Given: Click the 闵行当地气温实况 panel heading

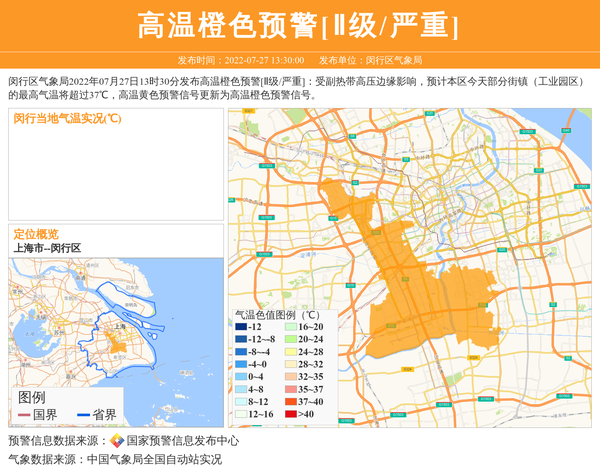Looking at the screenshot, I should [x=68, y=118].
